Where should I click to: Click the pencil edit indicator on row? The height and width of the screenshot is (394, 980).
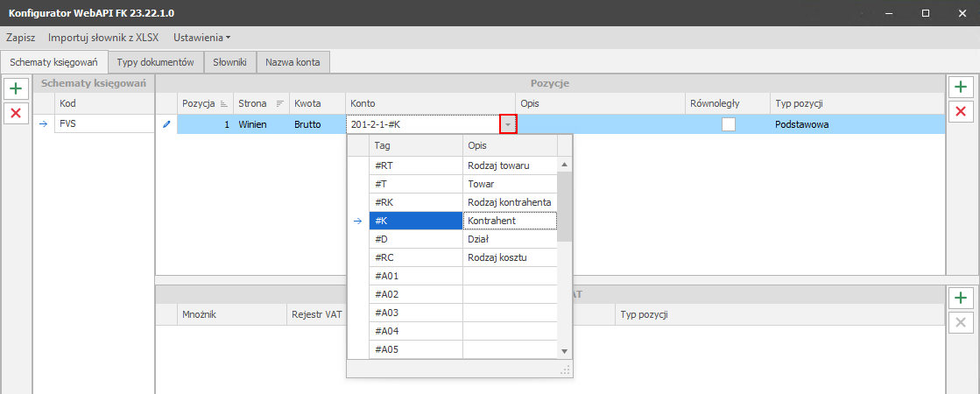pyautogui.click(x=166, y=124)
